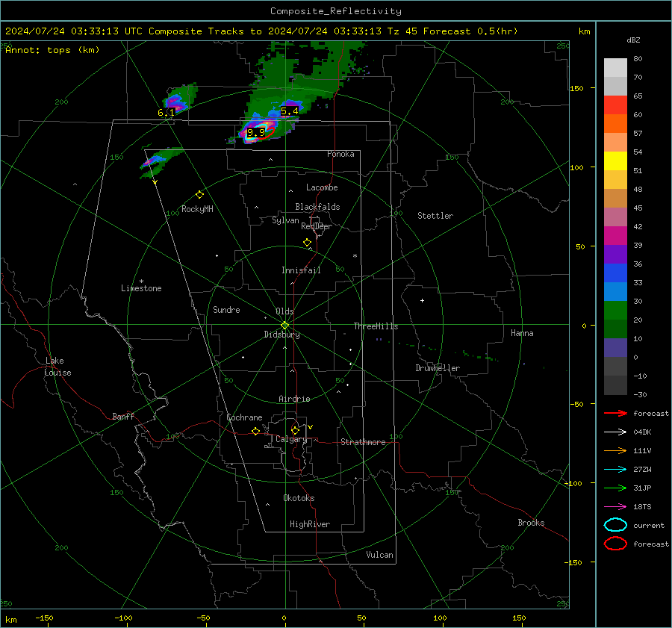Click the Blackfalds map label
The height and width of the screenshot is (628, 672).
[x=317, y=207]
